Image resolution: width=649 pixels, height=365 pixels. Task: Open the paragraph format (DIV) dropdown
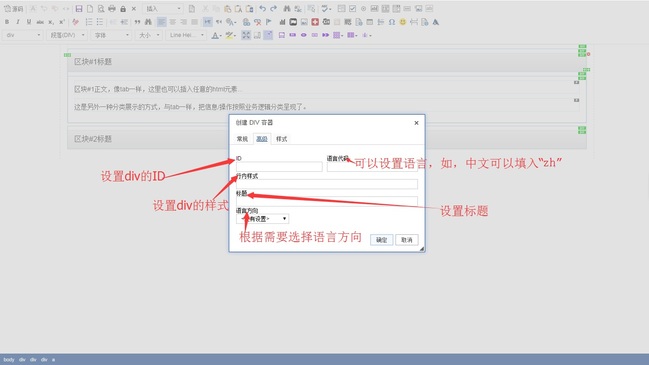67,35
